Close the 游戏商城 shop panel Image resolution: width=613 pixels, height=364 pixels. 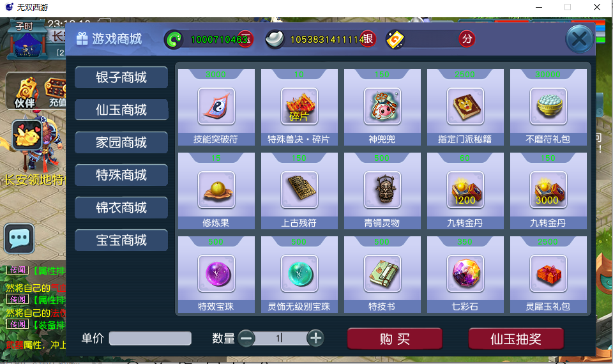tap(579, 39)
